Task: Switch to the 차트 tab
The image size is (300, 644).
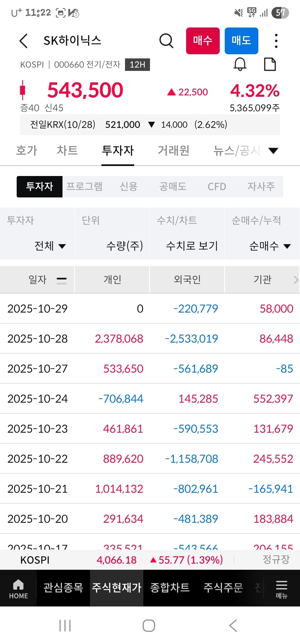Action: [x=67, y=151]
